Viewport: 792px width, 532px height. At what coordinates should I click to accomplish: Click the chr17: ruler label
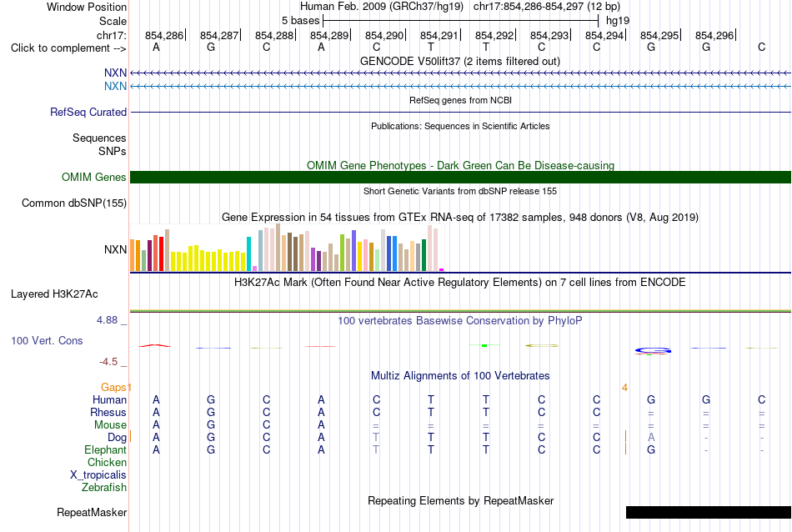click(112, 35)
